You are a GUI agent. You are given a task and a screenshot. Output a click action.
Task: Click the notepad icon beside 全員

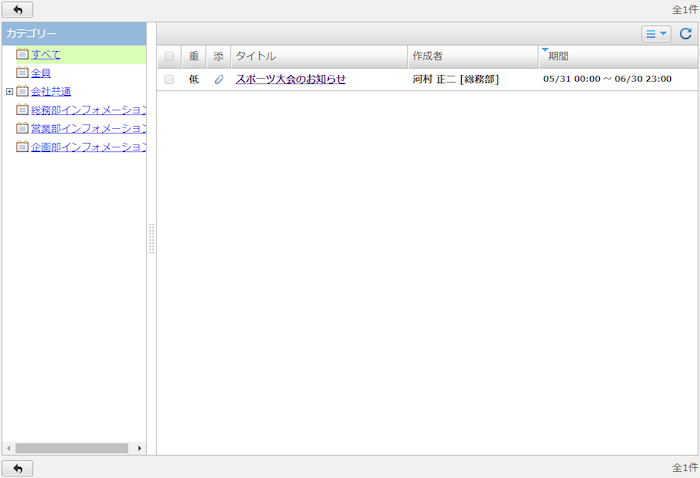tap(23, 73)
